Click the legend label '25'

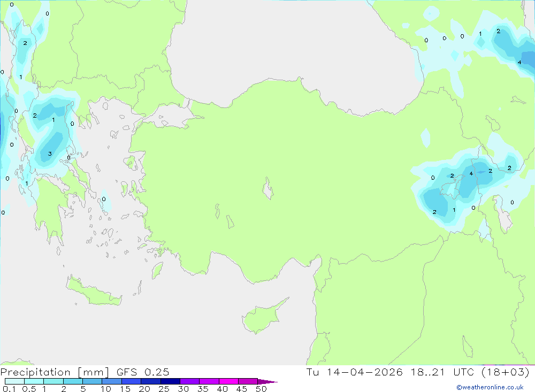coord(164,389)
